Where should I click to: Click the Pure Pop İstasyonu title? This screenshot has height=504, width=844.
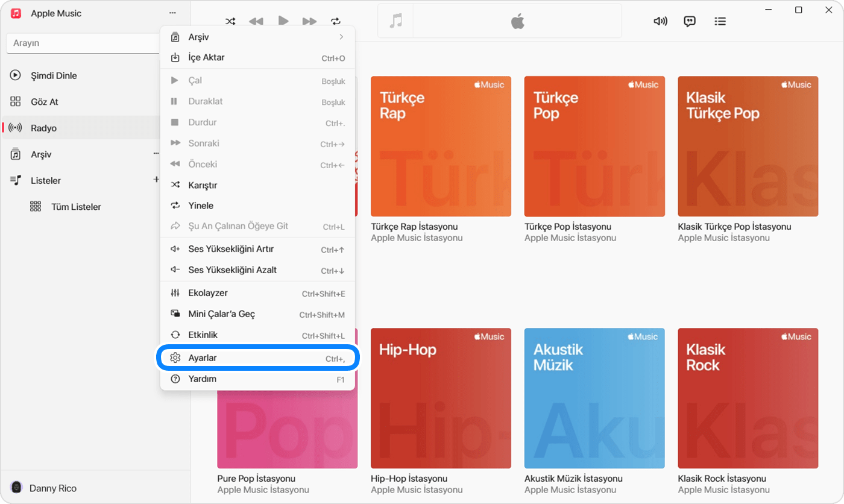[256, 479]
